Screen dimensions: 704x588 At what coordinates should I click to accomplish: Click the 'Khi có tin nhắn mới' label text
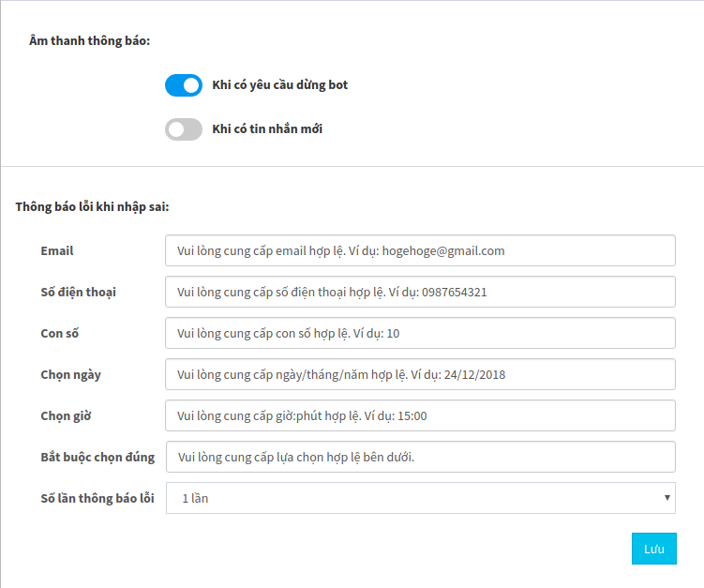267,128
